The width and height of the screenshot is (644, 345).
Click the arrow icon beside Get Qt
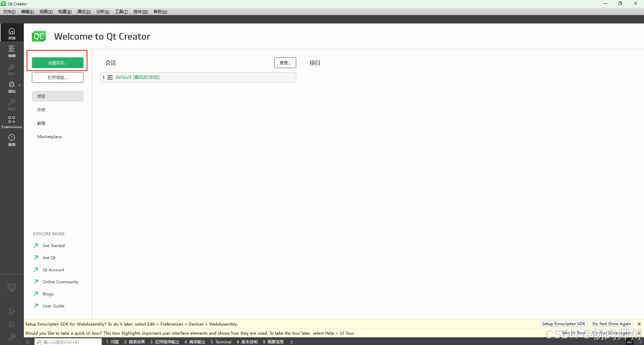point(36,257)
